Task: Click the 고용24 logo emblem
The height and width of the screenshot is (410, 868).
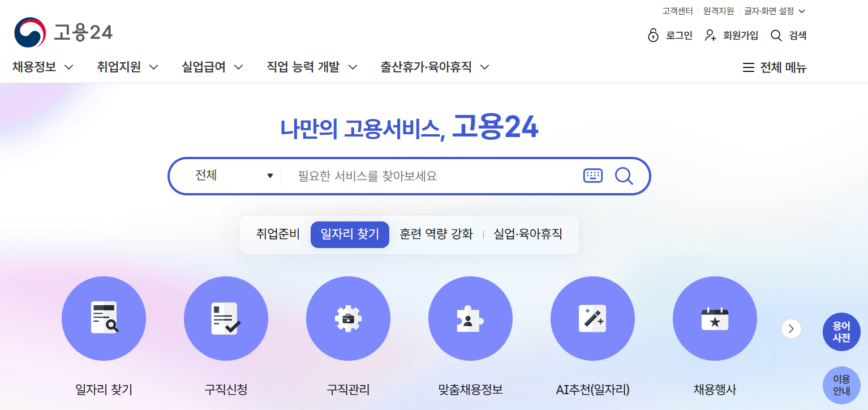Action: (x=30, y=32)
